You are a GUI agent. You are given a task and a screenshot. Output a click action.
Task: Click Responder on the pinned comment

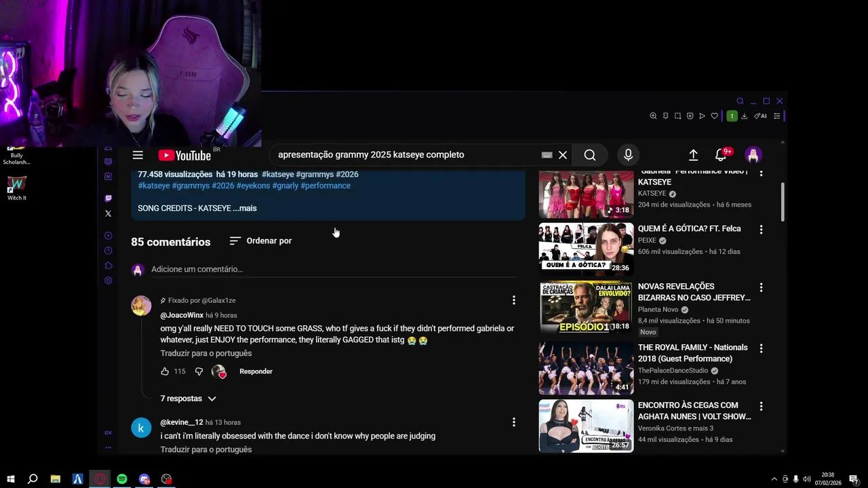(256, 371)
